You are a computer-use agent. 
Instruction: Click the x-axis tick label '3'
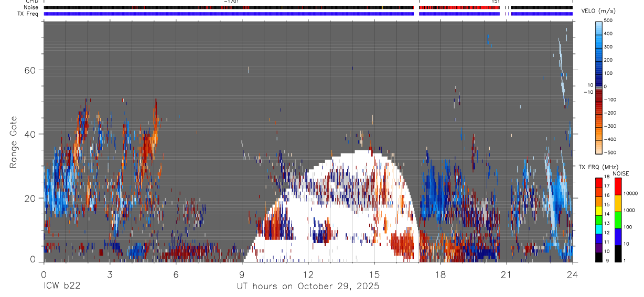point(110,274)
